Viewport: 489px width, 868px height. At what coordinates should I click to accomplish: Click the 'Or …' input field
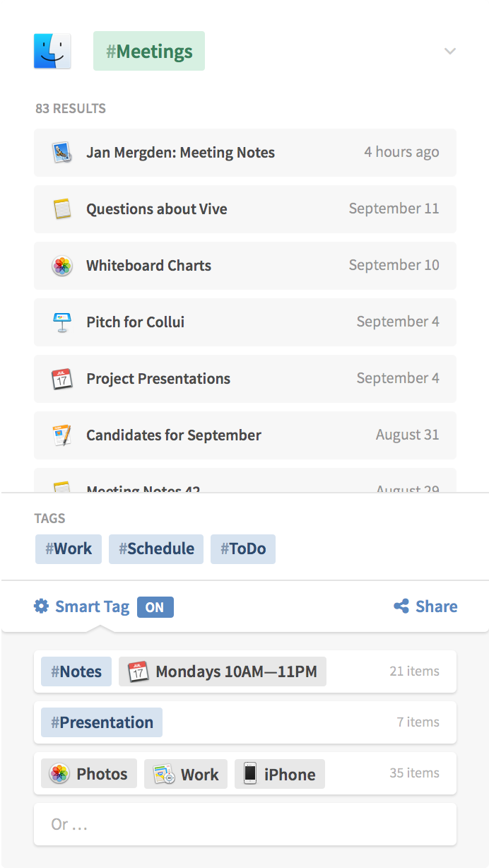click(x=245, y=823)
